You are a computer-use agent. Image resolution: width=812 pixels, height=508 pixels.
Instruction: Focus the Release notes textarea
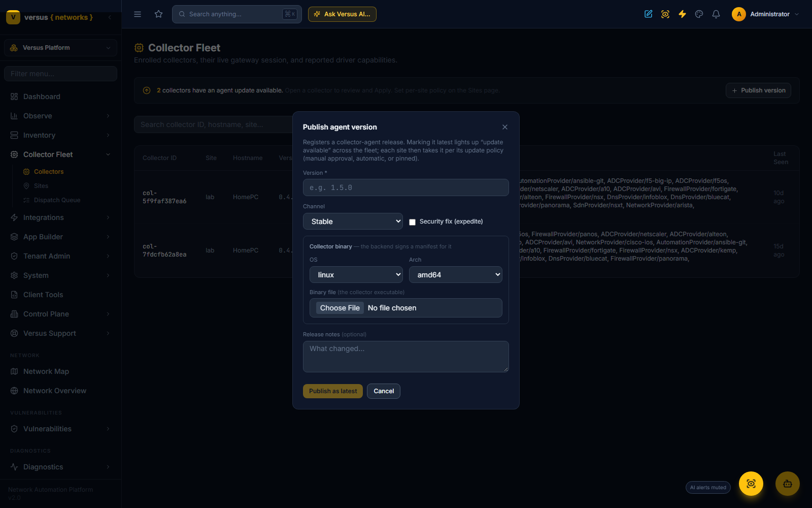point(406,357)
